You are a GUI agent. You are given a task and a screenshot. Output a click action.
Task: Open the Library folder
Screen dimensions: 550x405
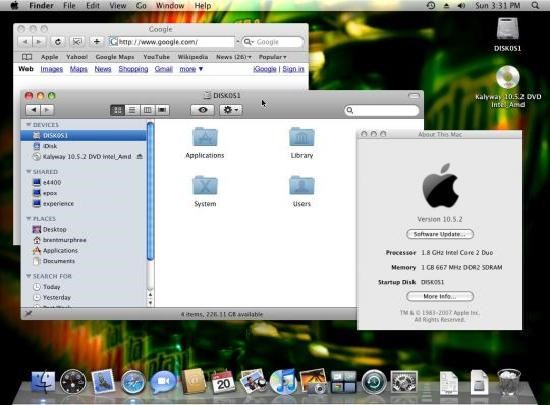302,137
